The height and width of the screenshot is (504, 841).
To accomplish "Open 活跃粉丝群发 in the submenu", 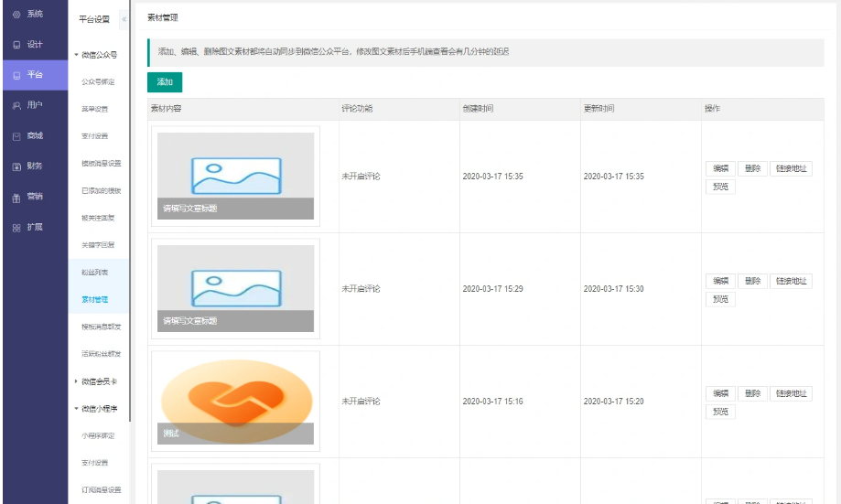I will (x=102, y=354).
